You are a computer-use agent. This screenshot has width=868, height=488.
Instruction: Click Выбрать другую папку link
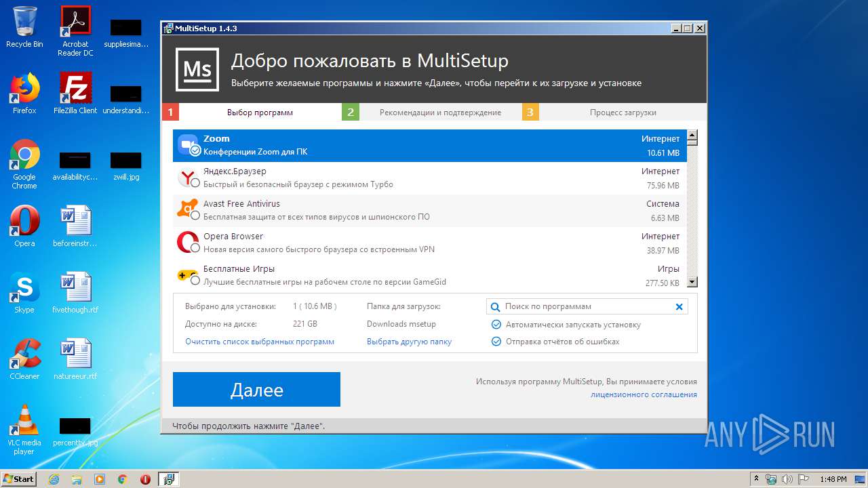click(409, 342)
